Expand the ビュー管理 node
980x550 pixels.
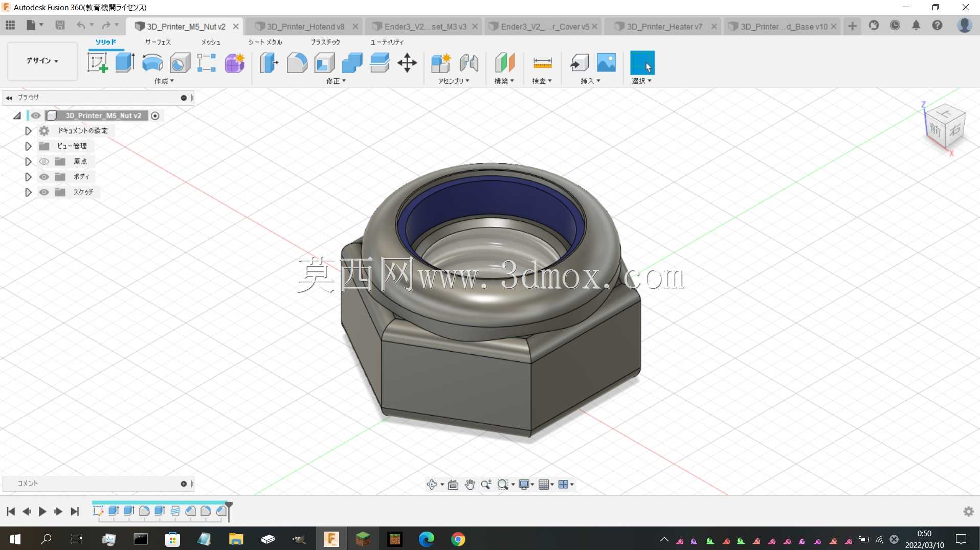[x=28, y=146]
